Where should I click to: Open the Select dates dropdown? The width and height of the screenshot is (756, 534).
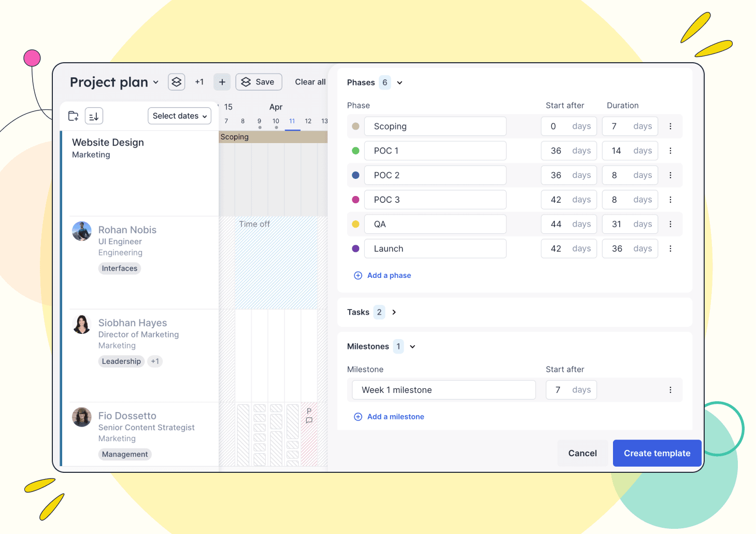pos(179,116)
